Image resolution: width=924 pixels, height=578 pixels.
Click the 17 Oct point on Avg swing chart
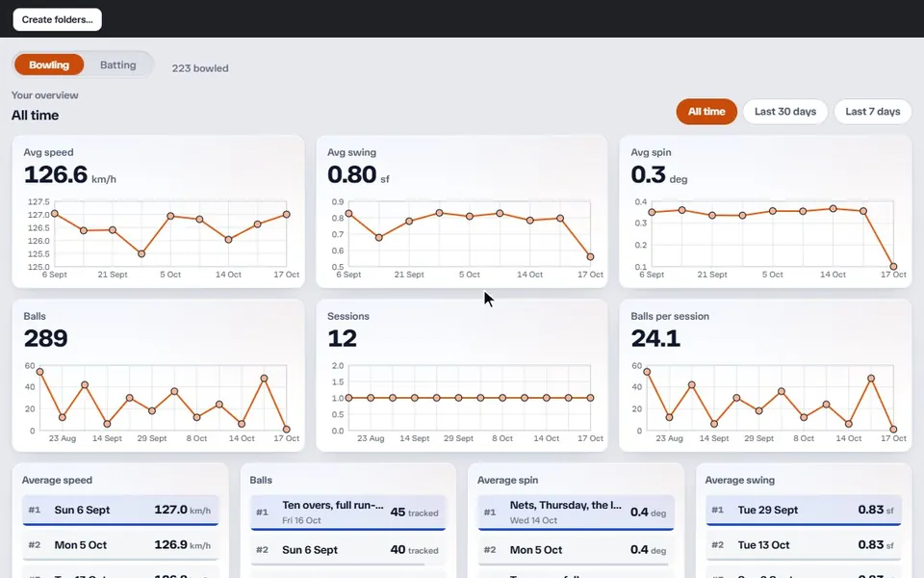coord(590,257)
